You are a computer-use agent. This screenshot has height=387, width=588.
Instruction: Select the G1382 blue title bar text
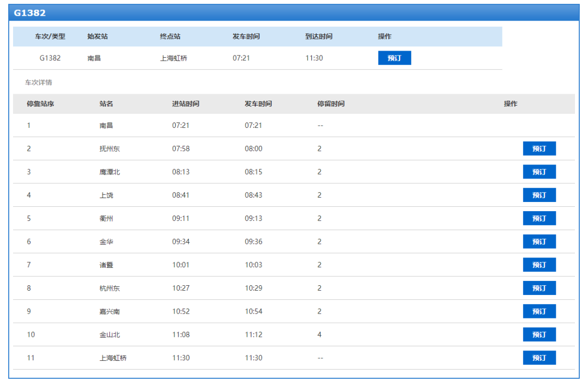tap(29, 13)
